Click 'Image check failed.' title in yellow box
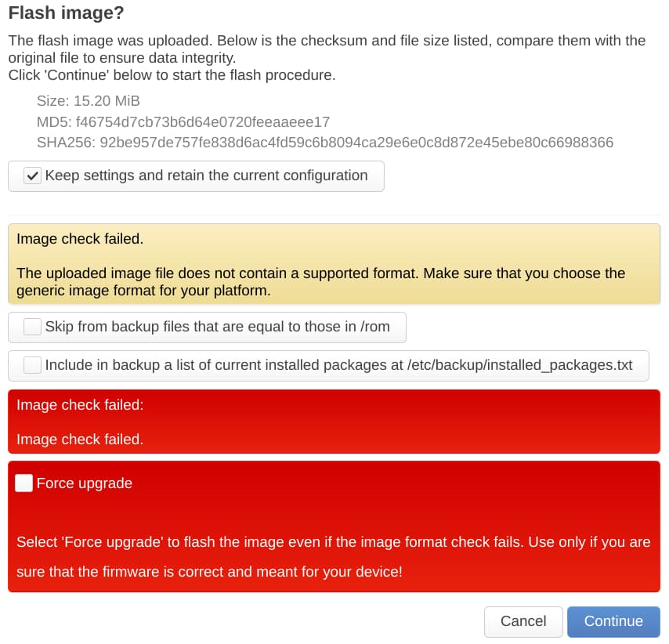Screen dimensions: 669x644 [x=80, y=239]
